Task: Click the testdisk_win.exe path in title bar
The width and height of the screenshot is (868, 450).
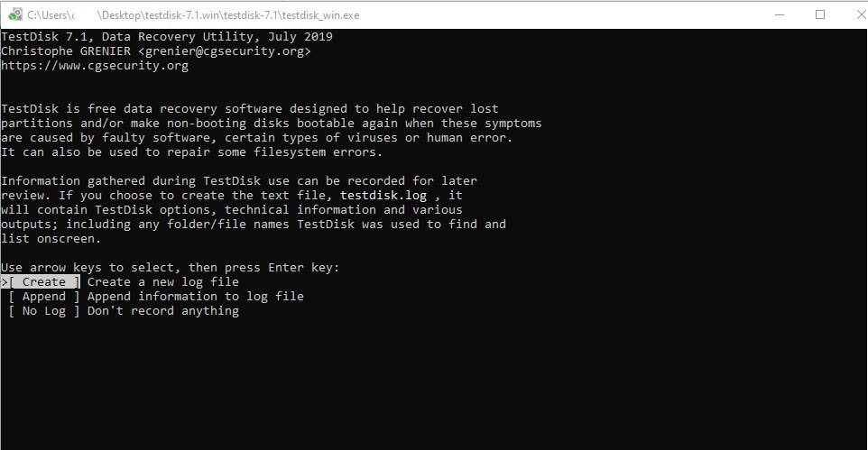Action: pyautogui.click(x=193, y=15)
